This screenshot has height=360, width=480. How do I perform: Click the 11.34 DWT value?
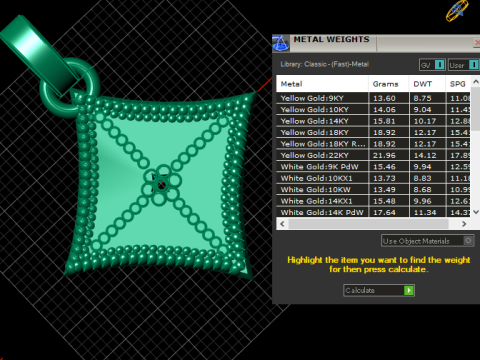pyautogui.click(x=425, y=212)
